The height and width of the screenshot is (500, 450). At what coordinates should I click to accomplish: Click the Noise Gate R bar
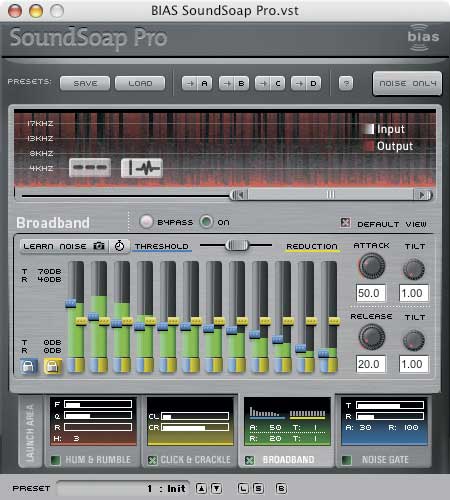390,416
